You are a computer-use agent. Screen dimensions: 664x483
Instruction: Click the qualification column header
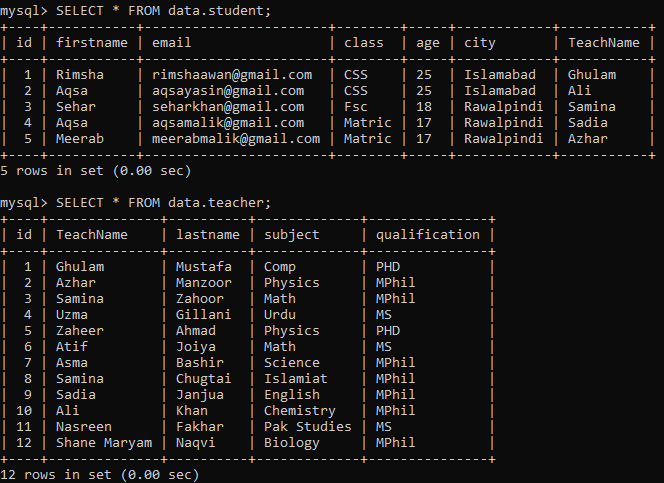[427, 235]
